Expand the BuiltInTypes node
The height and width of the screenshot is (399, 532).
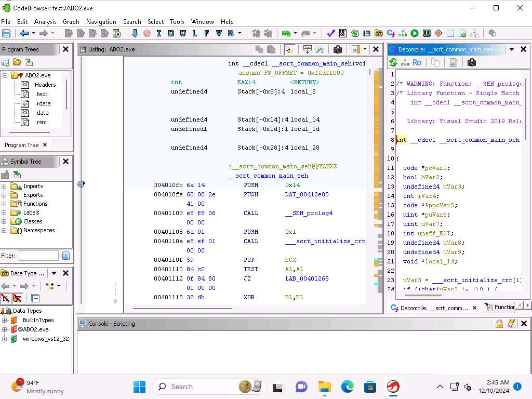click(x=5, y=320)
